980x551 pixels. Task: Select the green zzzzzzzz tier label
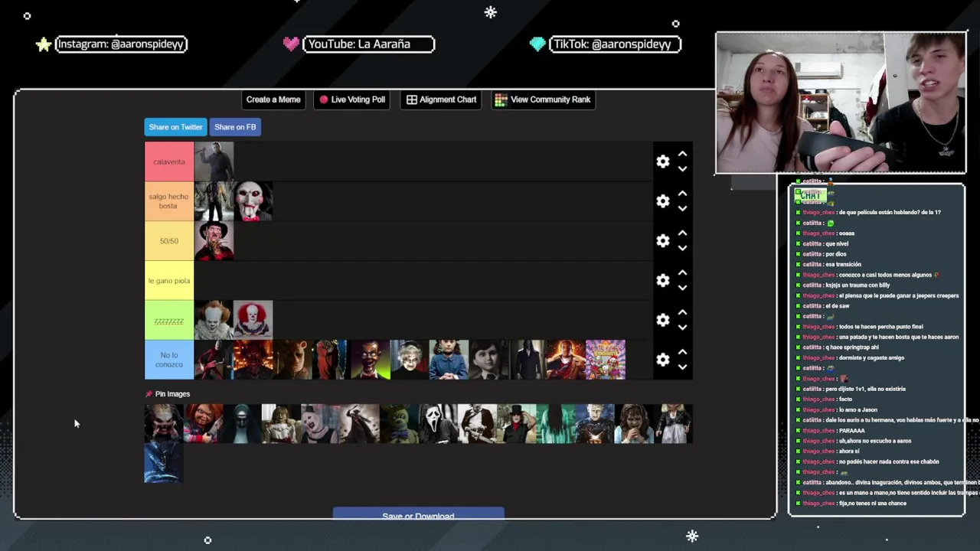[169, 321]
